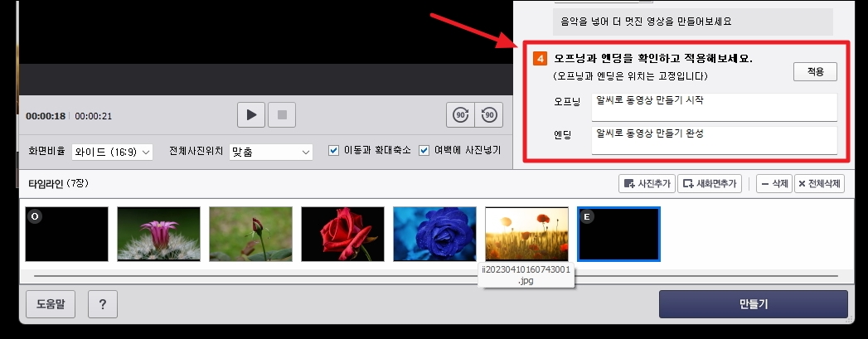Select the blue rose thumbnail
This screenshot has height=339, width=868.
(434, 234)
